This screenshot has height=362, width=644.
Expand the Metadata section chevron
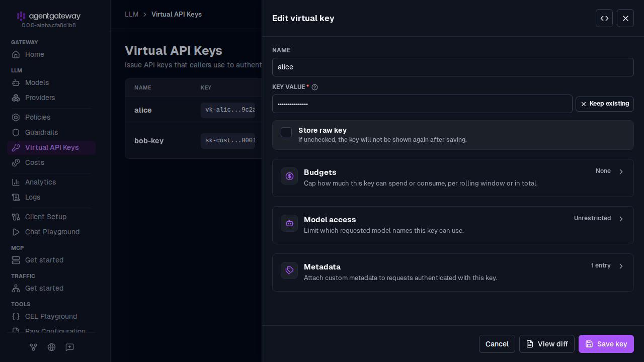click(x=621, y=266)
